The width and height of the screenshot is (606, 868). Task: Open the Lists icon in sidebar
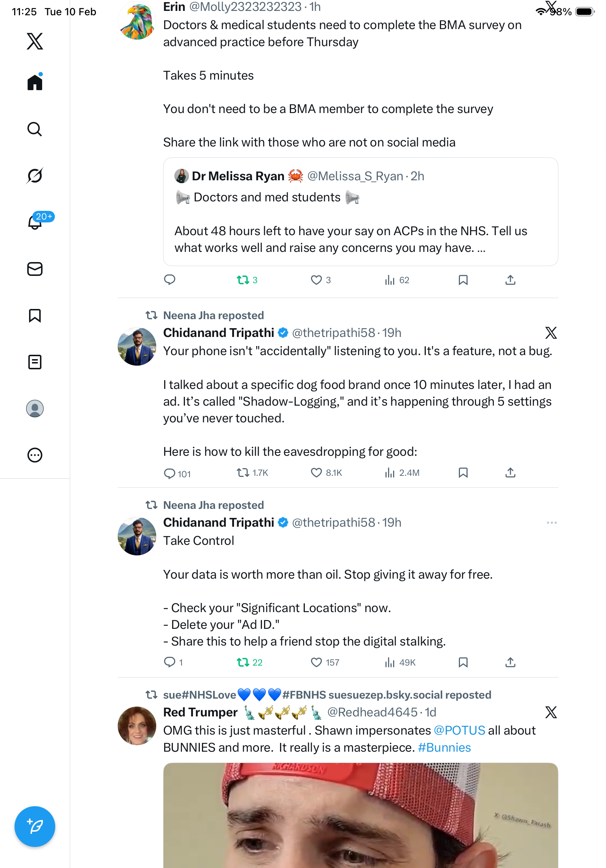pyautogui.click(x=35, y=362)
